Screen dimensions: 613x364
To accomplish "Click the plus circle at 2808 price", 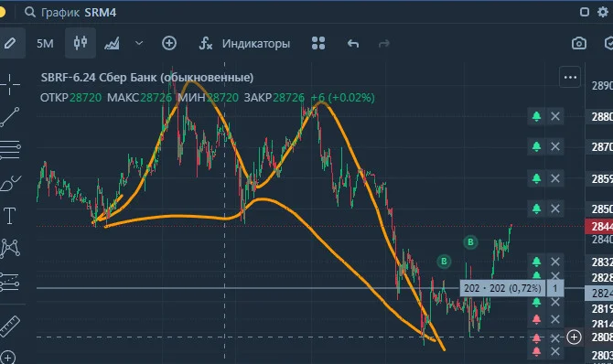I will click(x=574, y=337).
